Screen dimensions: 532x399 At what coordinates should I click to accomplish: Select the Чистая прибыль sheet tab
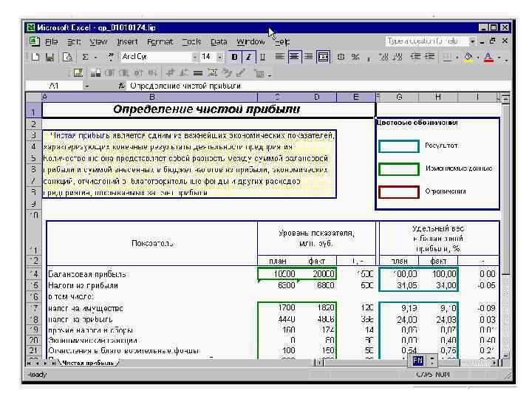89,363
